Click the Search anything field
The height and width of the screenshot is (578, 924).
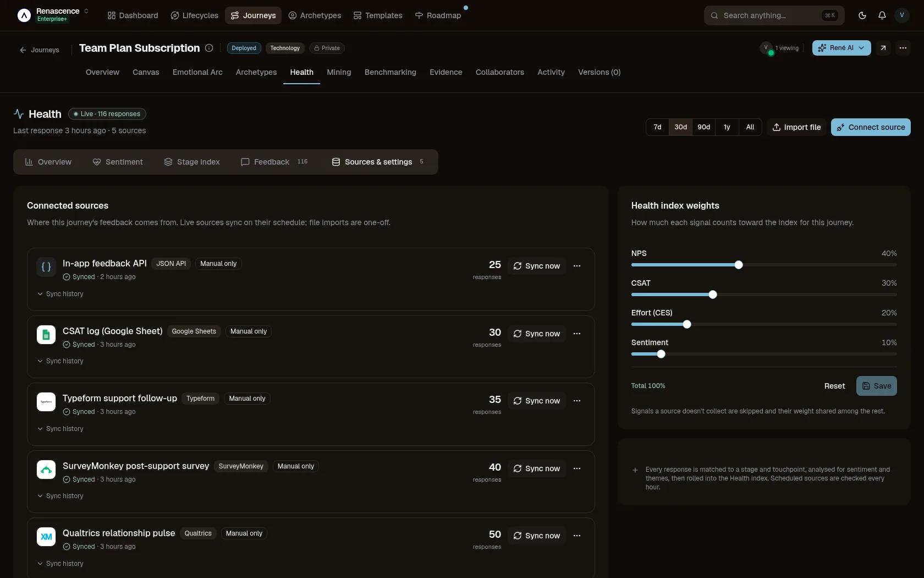click(774, 15)
